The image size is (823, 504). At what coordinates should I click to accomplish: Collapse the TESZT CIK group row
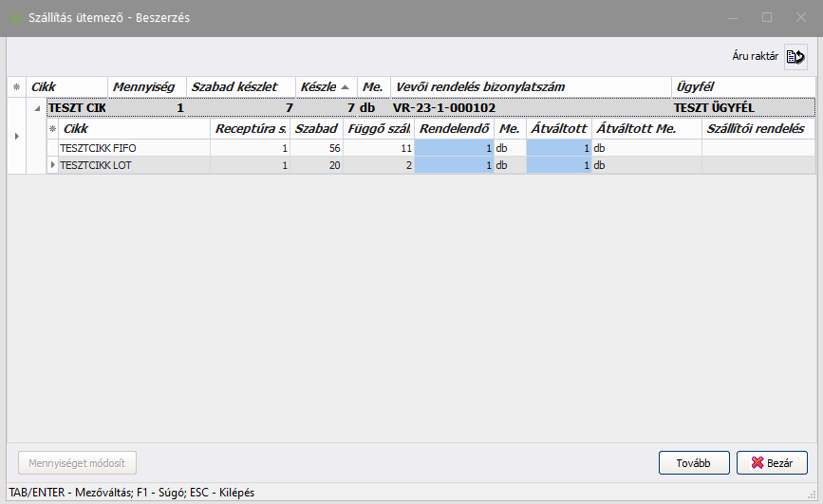point(37,108)
